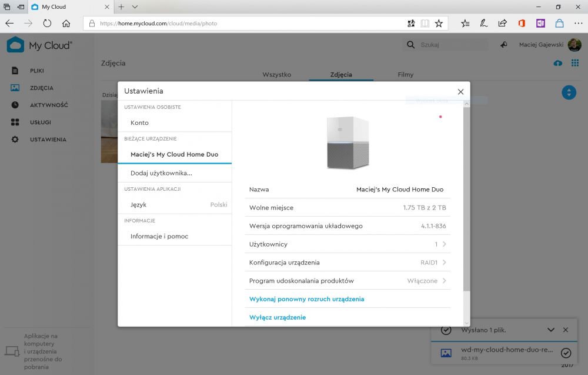
Task: Open favorites hub icon
Action: [465, 24]
